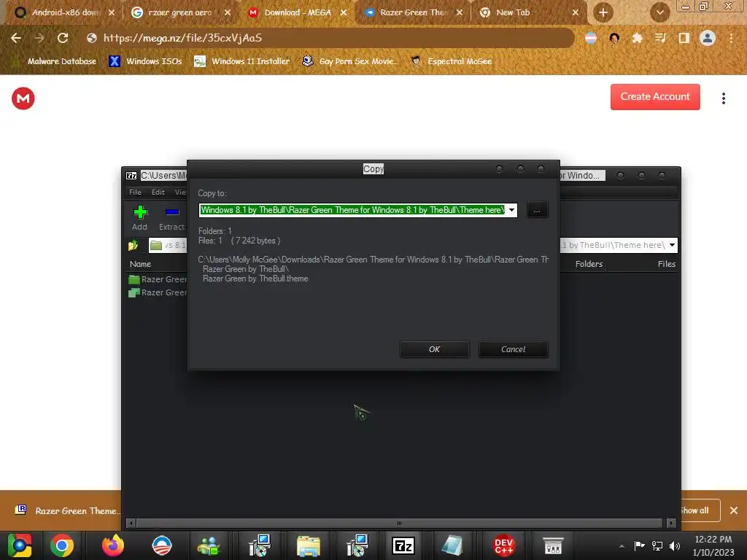
Task: Open Firefox from the taskbar
Action: pos(113,545)
